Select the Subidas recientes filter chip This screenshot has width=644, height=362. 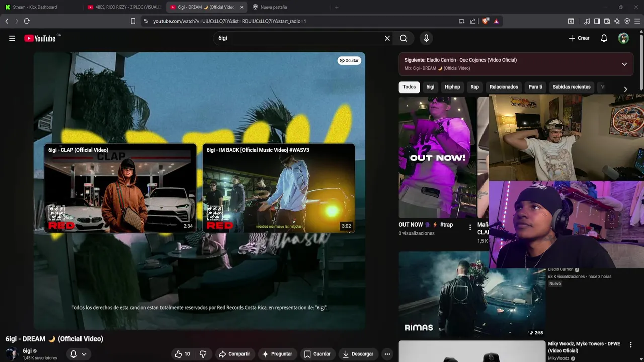click(572, 87)
